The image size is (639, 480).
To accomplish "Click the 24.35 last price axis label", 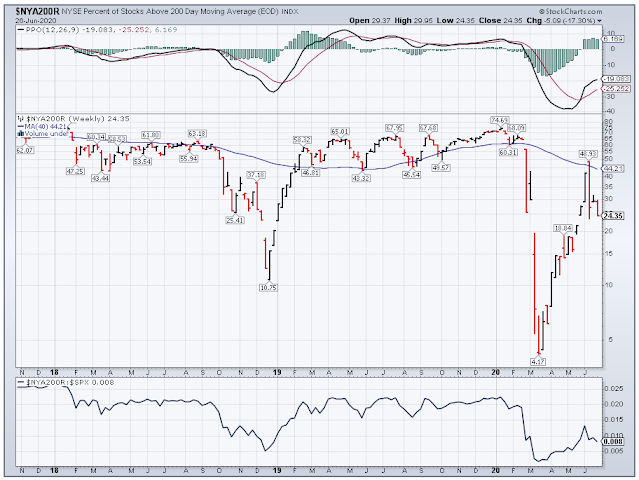I will coord(614,216).
